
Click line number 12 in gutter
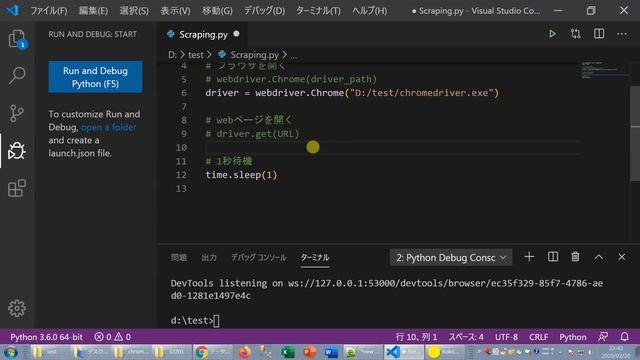coord(181,175)
